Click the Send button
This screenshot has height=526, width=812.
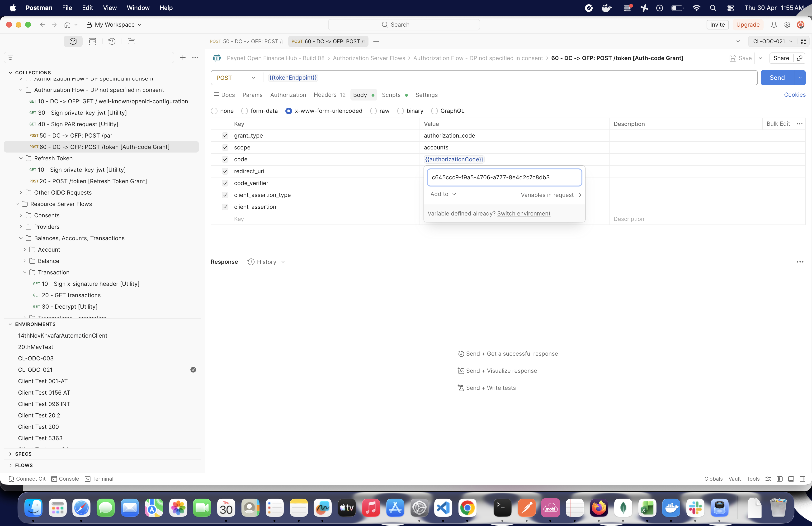(x=777, y=78)
